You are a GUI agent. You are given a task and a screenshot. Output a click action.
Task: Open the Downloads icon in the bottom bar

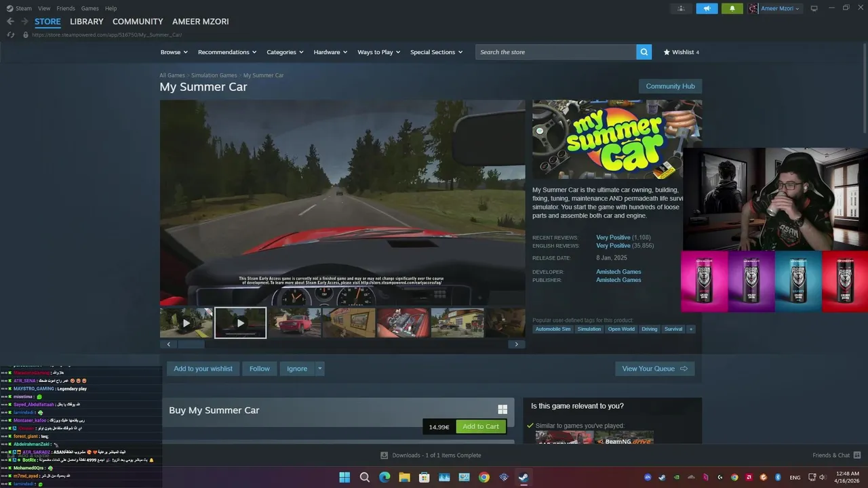(x=384, y=455)
